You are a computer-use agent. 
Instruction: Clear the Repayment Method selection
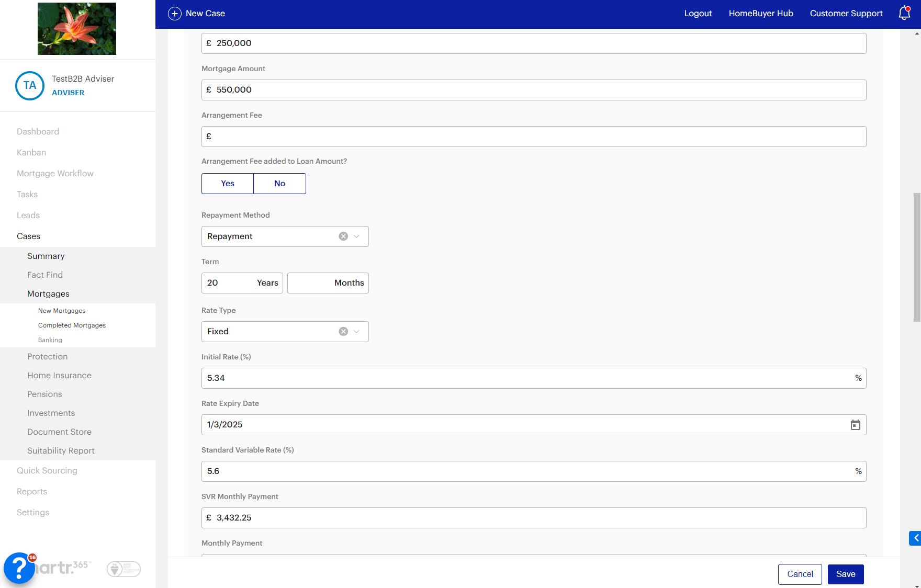coord(343,236)
